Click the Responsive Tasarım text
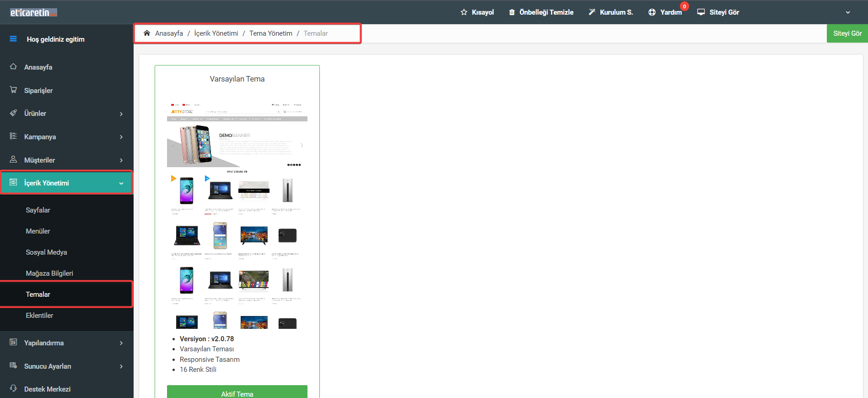This screenshot has height=398, width=868. [x=210, y=360]
